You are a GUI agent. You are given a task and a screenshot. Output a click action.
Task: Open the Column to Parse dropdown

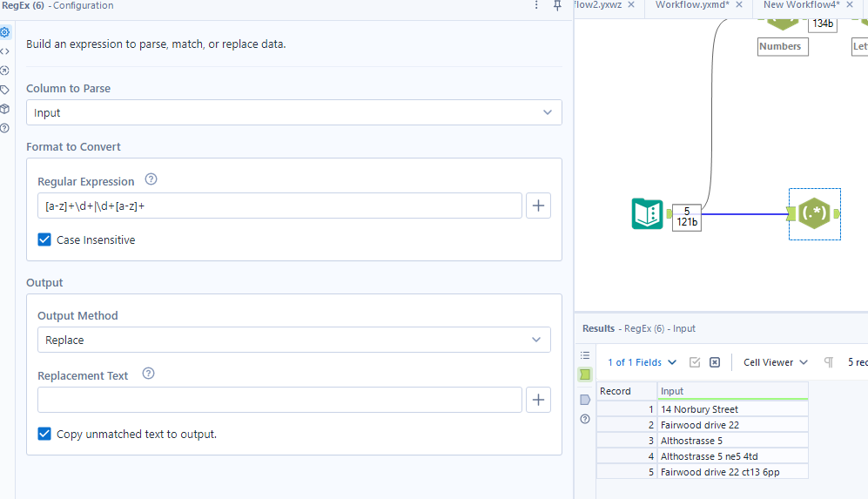coord(294,112)
